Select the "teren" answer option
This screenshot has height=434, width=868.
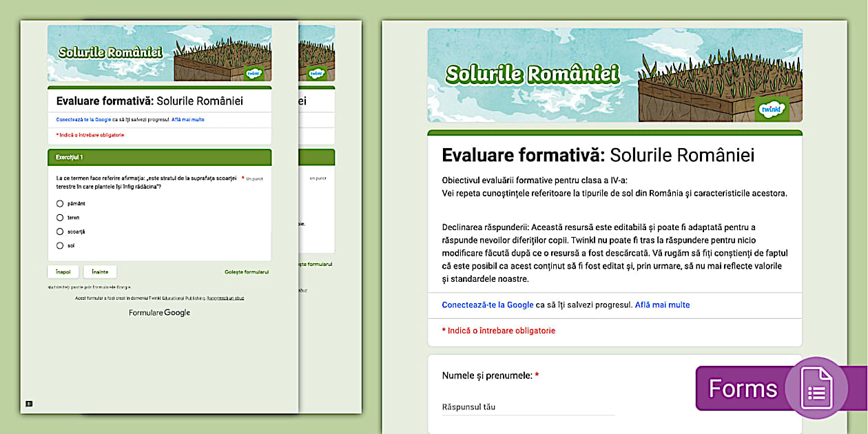61,218
